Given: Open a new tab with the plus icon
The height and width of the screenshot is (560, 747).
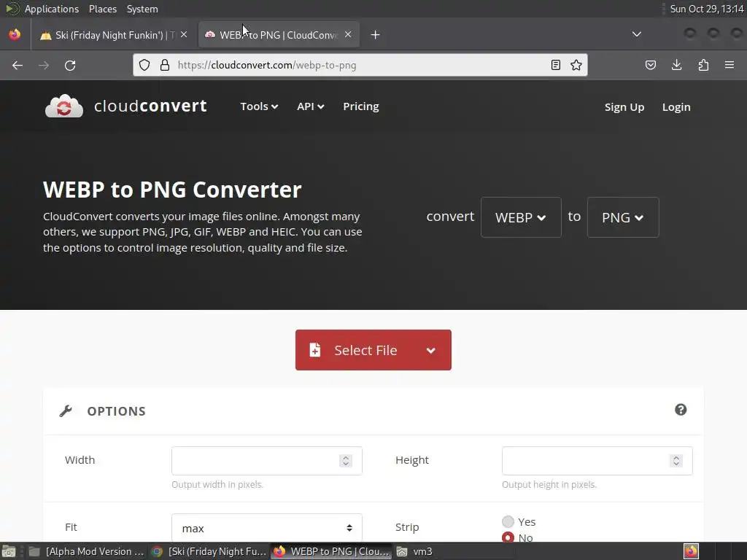Looking at the screenshot, I should click(x=376, y=35).
